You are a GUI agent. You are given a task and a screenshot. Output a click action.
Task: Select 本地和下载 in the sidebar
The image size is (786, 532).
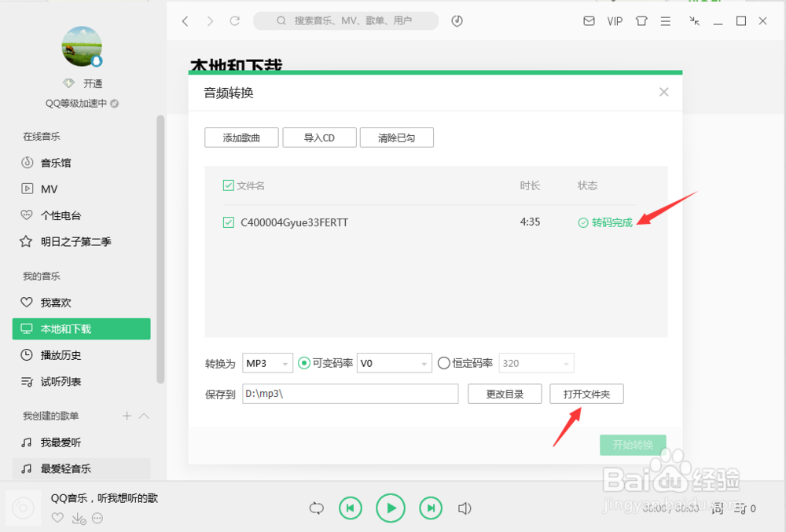82,328
